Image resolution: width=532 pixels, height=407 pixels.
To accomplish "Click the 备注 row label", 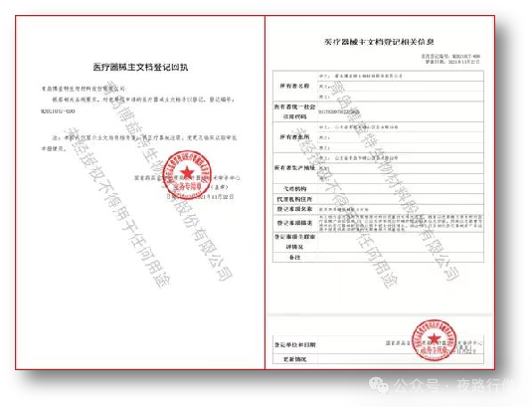I will pos(294,258).
